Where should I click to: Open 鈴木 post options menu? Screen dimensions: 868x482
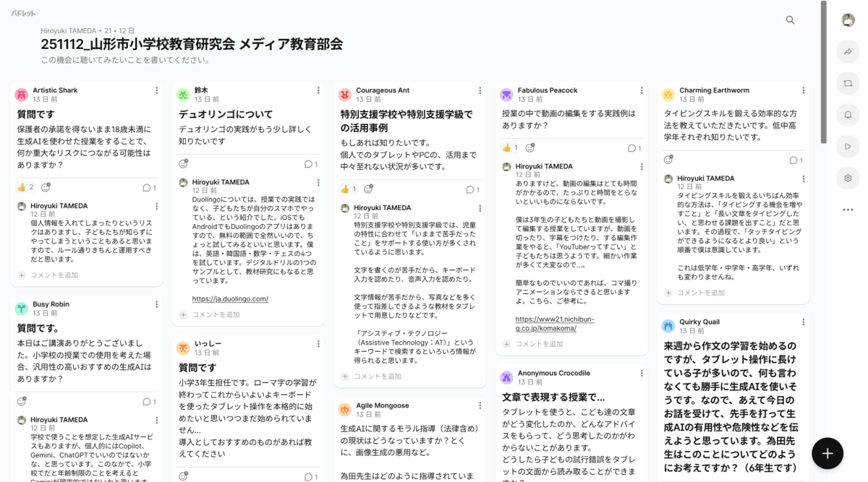point(318,90)
